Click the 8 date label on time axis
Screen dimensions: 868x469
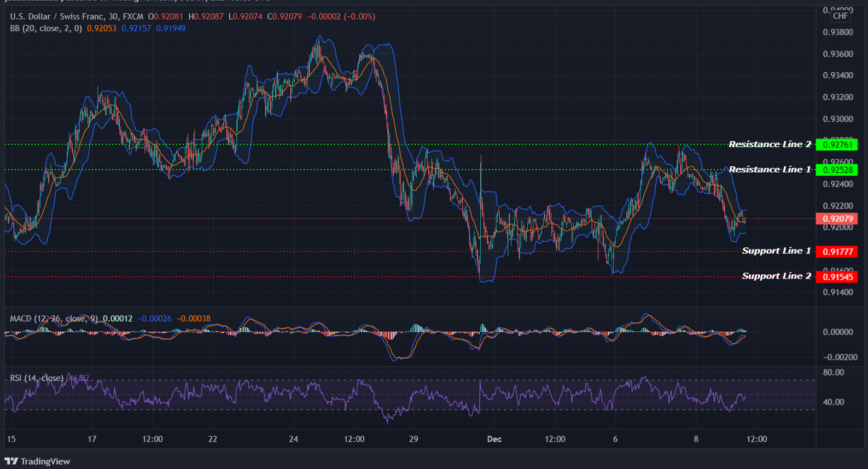click(696, 439)
